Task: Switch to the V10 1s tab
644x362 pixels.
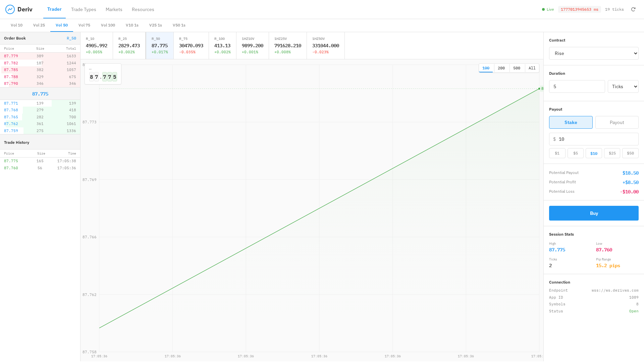Action: coord(132,25)
